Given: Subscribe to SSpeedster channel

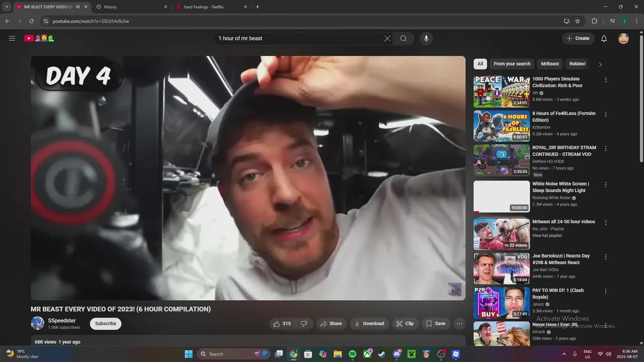Looking at the screenshot, I should coord(106,324).
